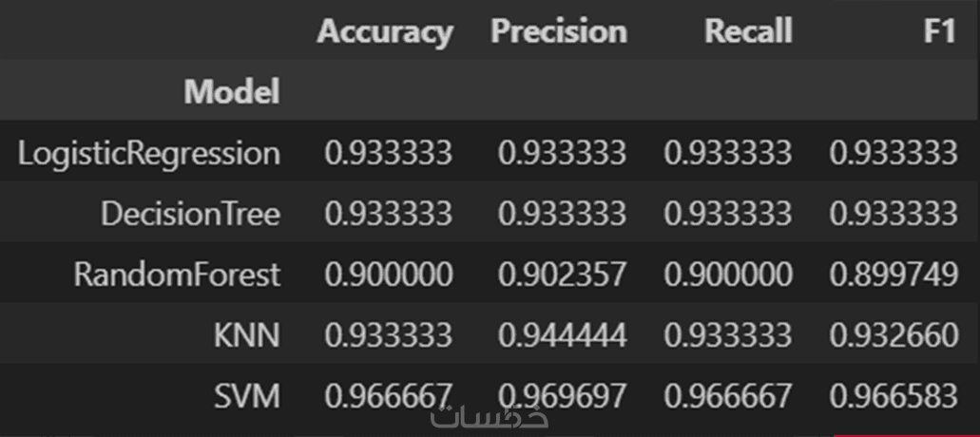The height and width of the screenshot is (437, 980).
Task: Select the Recall column header
Action: [748, 31]
